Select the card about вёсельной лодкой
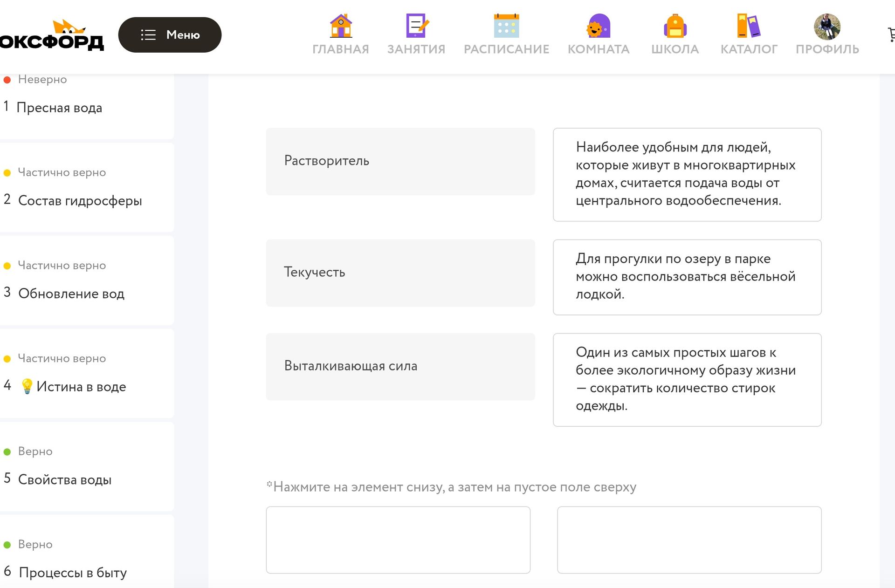 coord(687,277)
